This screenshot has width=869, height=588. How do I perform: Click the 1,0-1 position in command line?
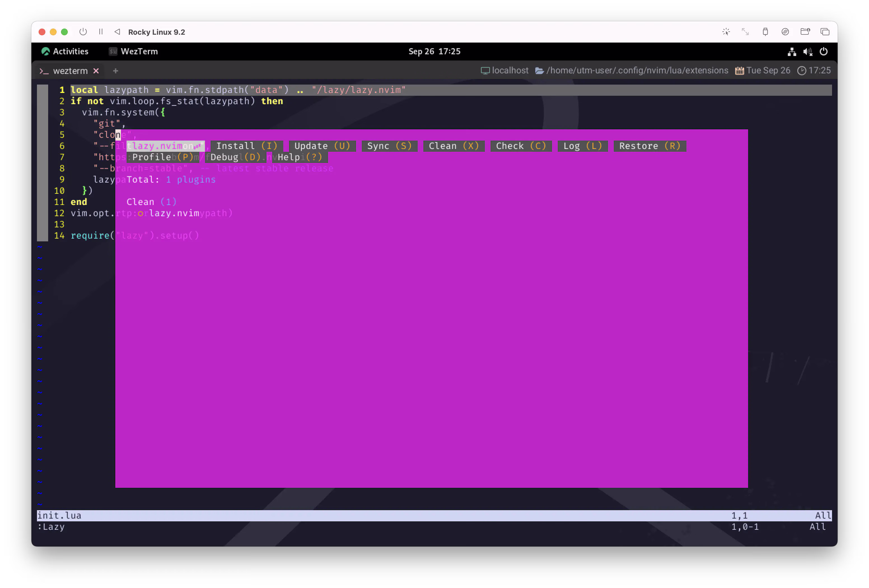[745, 527]
